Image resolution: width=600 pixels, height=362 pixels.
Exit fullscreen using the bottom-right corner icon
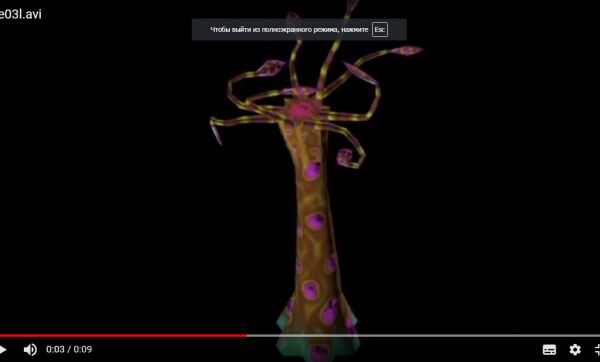point(597,349)
